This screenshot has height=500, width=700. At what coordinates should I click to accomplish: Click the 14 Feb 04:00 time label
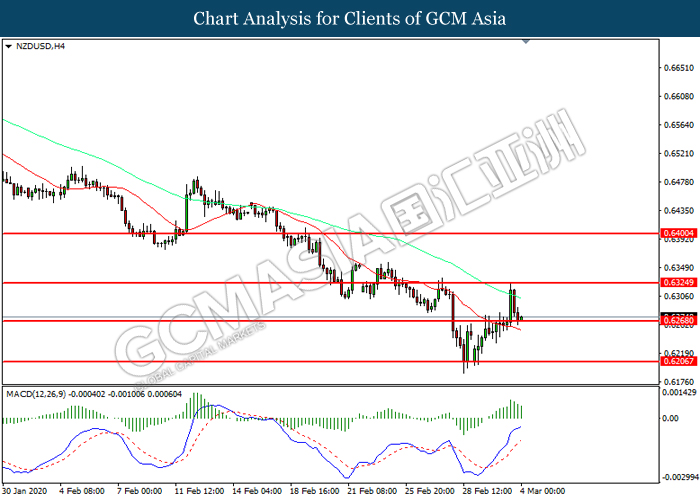point(257,491)
